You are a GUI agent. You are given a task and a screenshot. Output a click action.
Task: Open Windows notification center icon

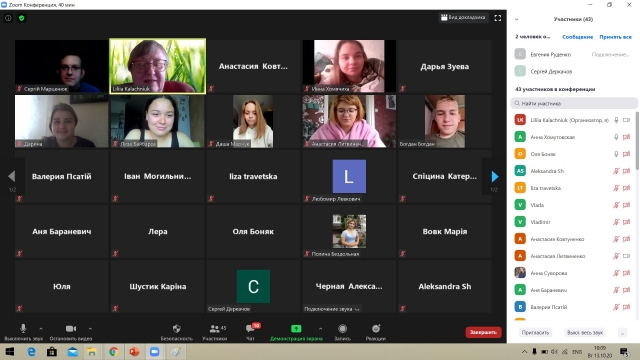click(x=624, y=352)
